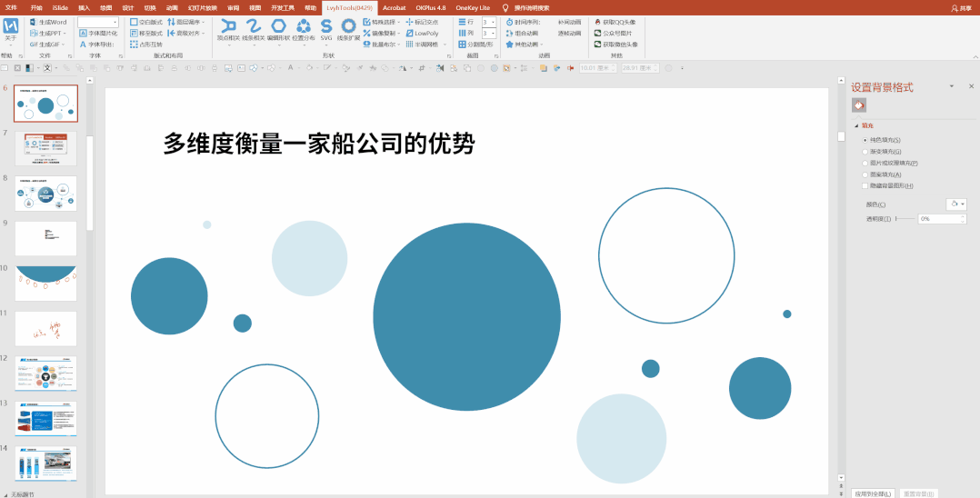Click the LowPoly icon

409,33
